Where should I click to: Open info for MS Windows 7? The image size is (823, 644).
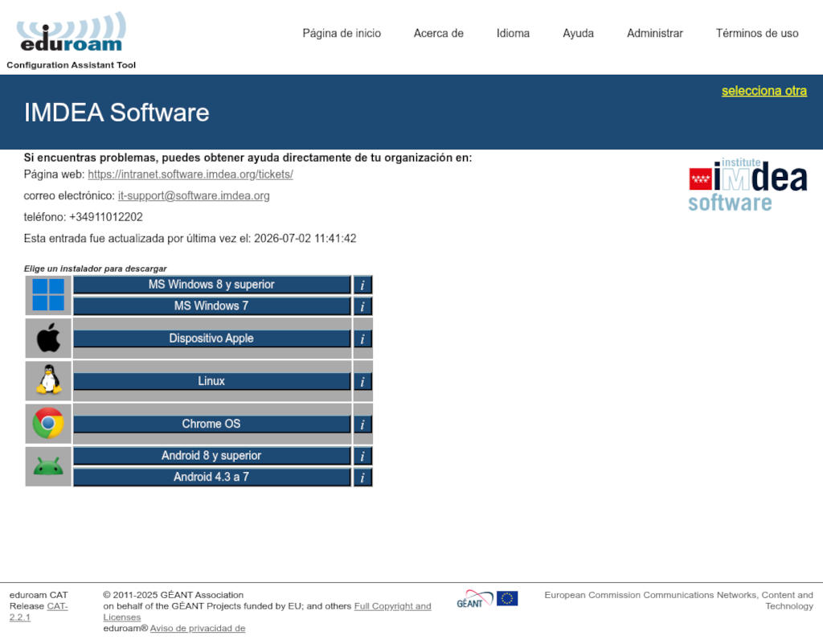click(362, 306)
